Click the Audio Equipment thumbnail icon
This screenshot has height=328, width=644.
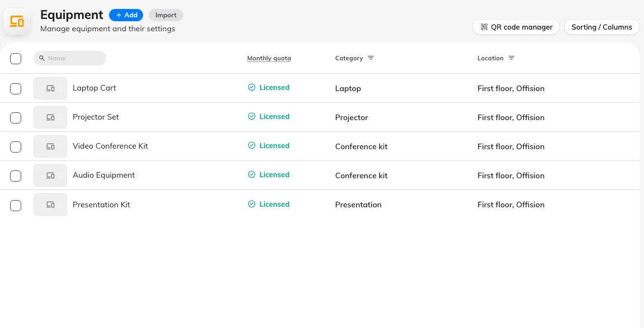point(50,175)
